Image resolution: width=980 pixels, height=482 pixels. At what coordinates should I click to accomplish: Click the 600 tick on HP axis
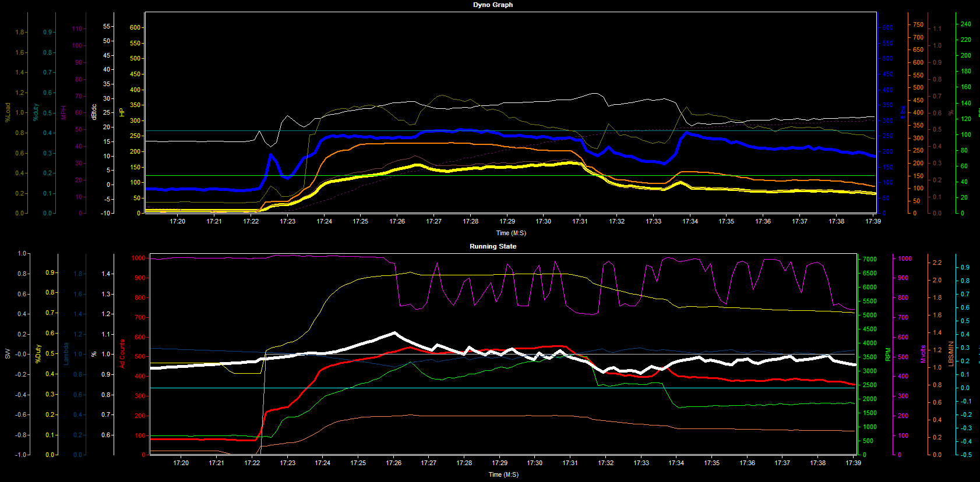point(135,27)
